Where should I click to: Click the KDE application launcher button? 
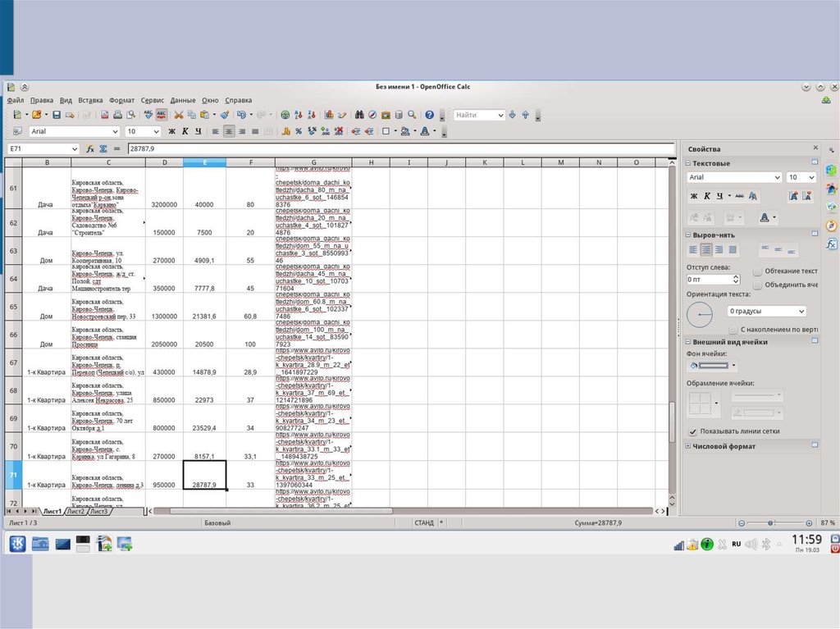click(x=17, y=542)
